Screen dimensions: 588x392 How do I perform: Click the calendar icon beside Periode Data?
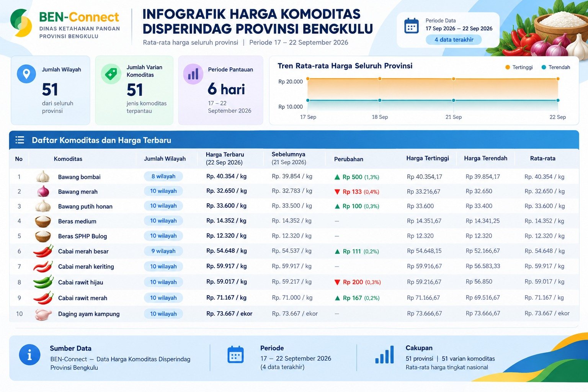[412, 26]
